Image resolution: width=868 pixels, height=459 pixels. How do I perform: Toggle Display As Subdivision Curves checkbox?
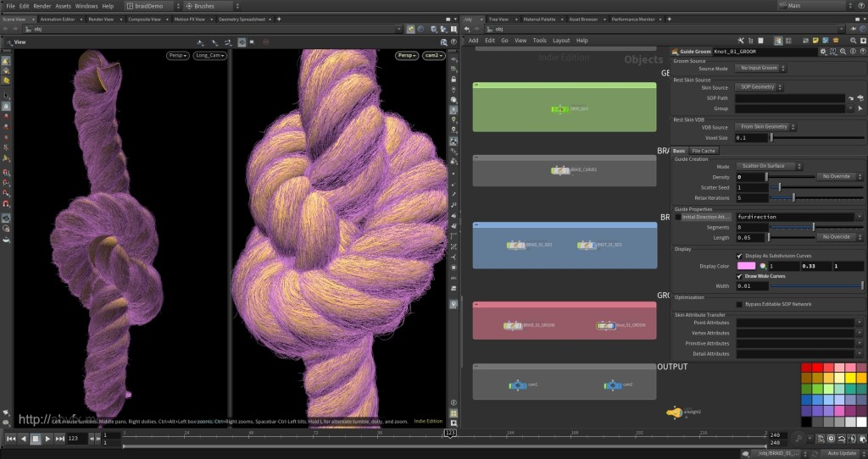(740, 255)
